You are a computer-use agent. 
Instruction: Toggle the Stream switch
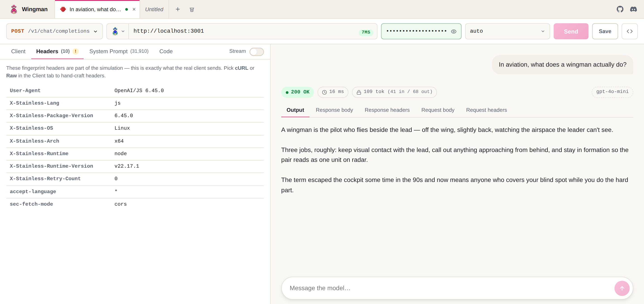256,51
